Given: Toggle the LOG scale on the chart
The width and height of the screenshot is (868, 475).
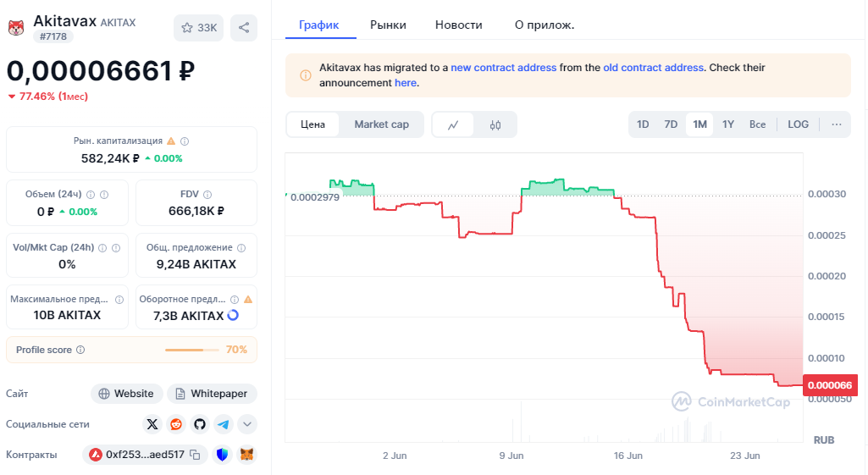Looking at the screenshot, I should click(x=798, y=124).
